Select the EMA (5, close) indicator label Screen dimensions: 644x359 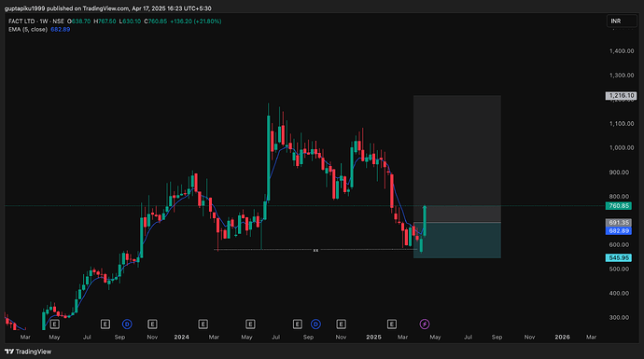(28, 30)
